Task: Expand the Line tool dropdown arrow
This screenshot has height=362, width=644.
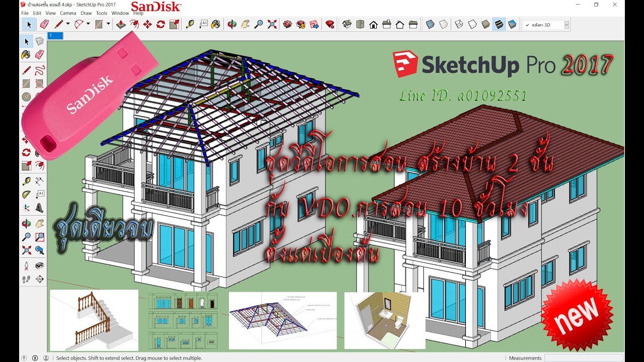Action: tap(68, 24)
